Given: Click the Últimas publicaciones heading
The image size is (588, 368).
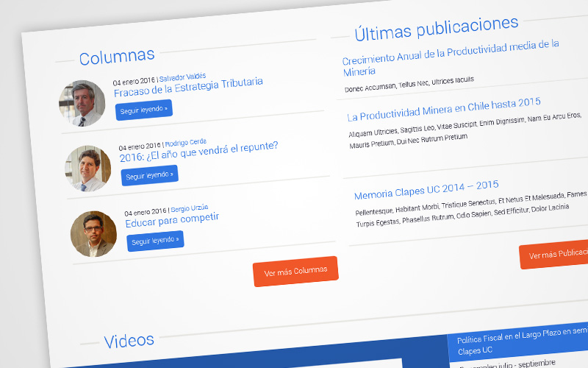Looking at the screenshot, I should point(437,29).
